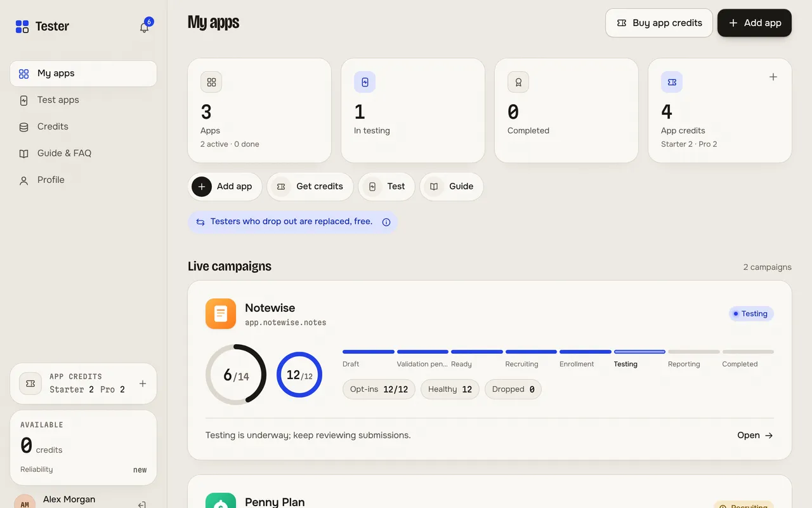
Task: Go to Test apps in sidebar
Action: (x=83, y=100)
